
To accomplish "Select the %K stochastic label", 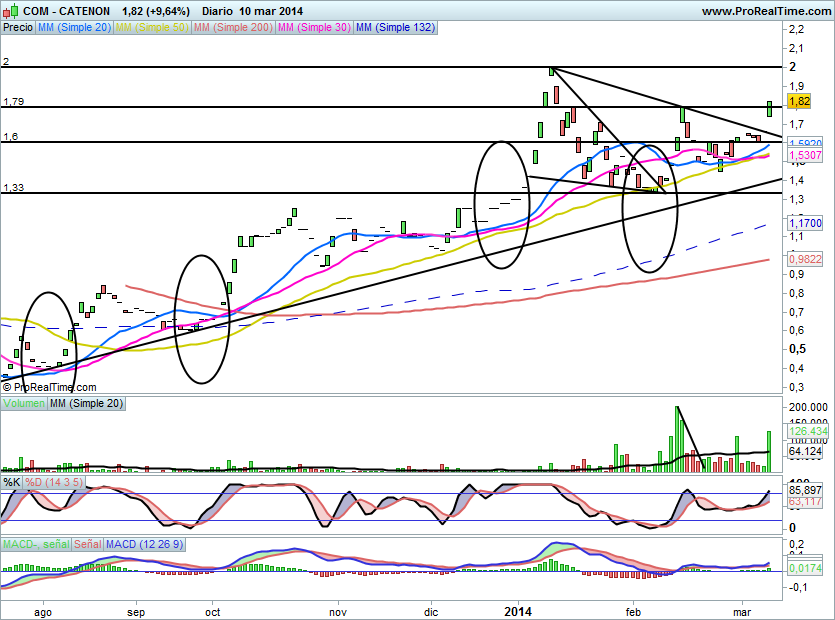I will coord(12,482).
